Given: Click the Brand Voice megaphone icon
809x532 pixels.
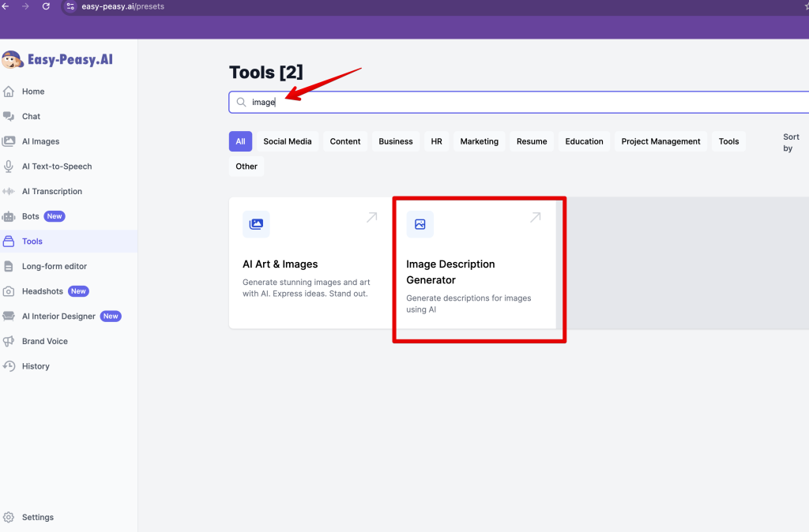Looking at the screenshot, I should click(9, 342).
